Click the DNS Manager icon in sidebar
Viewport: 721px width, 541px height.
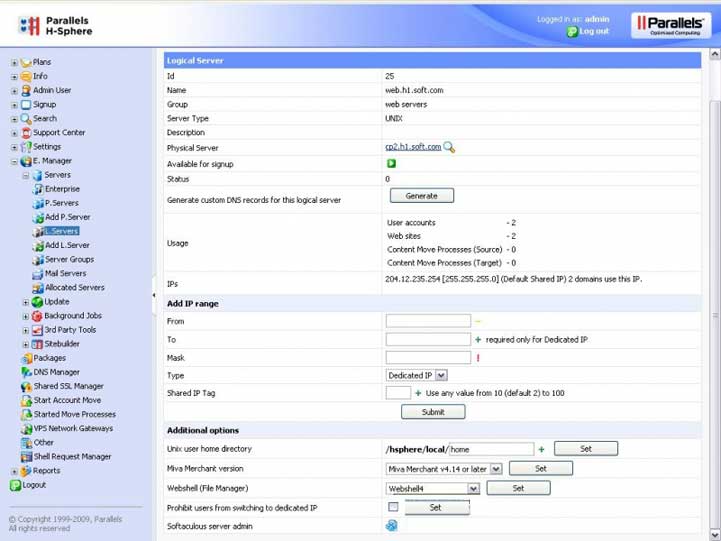(26, 372)
